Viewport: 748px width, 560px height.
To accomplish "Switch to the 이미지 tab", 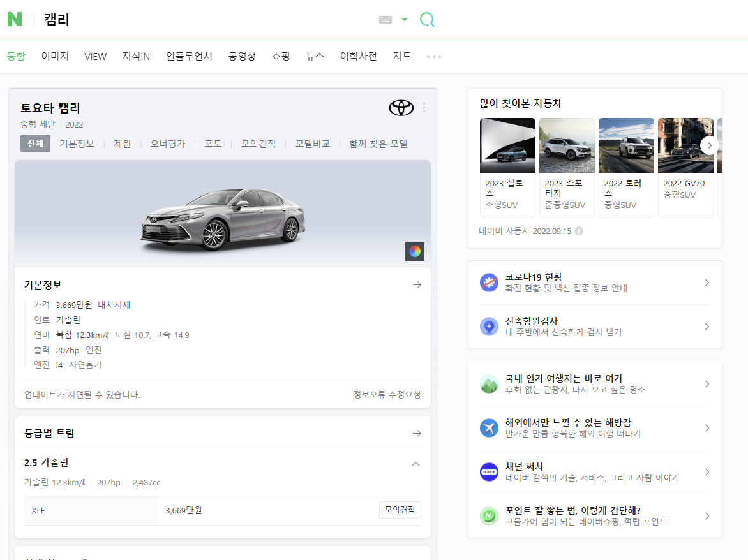I will (55, 56).
